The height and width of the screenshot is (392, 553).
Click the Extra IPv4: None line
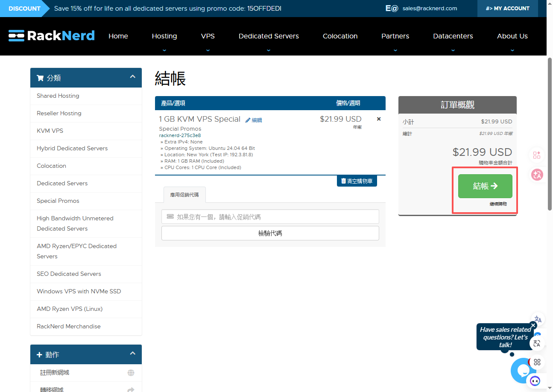tap(181, 142)
